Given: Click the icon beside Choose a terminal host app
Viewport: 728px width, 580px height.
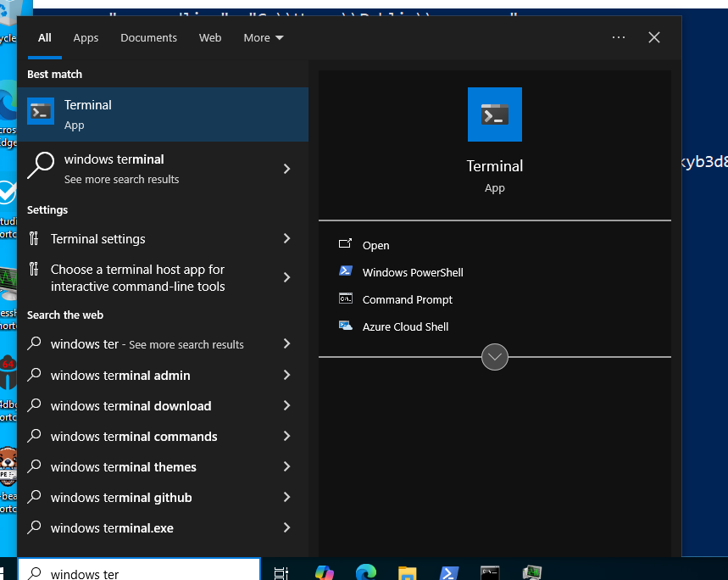Looking at the screenshot, I should coord(34,269).
